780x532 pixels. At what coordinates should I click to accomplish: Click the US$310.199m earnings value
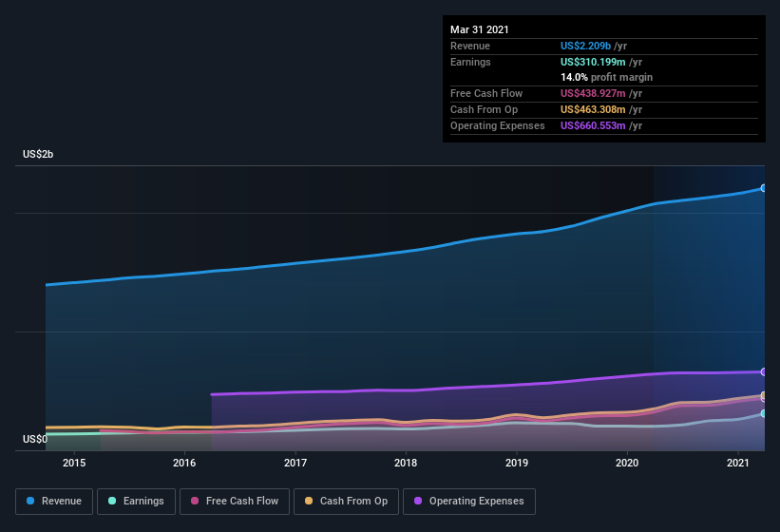click(x=593, y=62)
